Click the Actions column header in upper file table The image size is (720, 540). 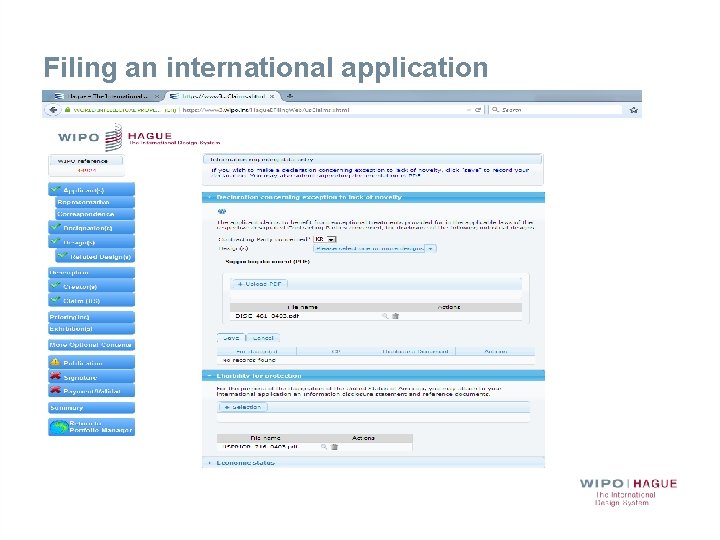[449, 307]
